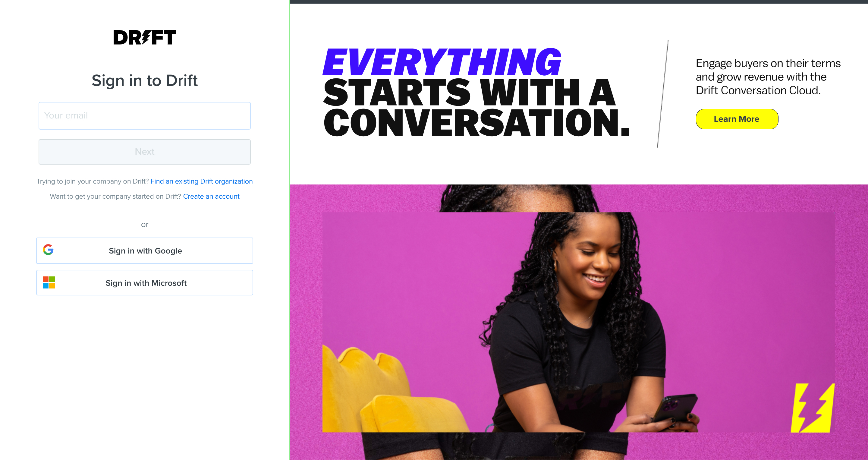Click the yellow Learn More button

click(737, 119)
